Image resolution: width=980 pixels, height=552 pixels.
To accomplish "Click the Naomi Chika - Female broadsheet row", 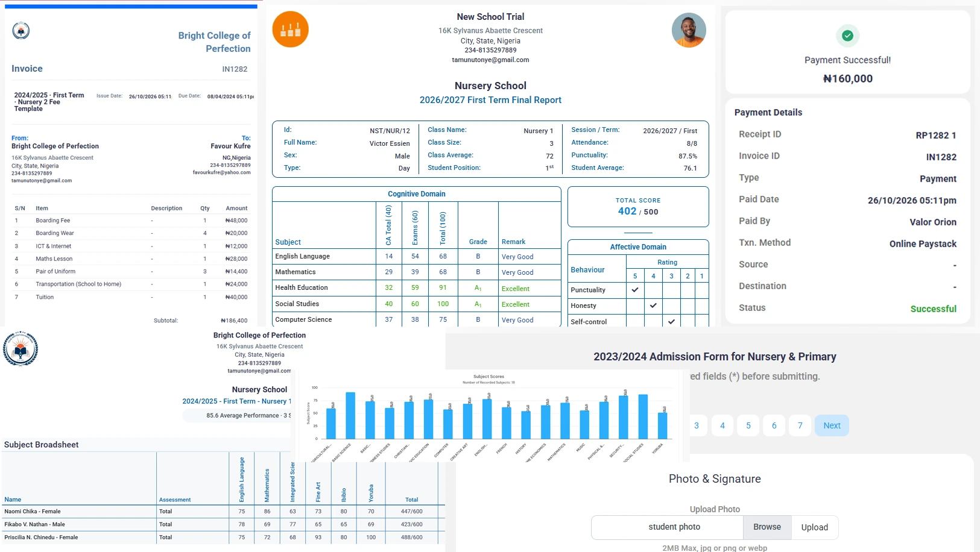I will [x=223, y=512].
